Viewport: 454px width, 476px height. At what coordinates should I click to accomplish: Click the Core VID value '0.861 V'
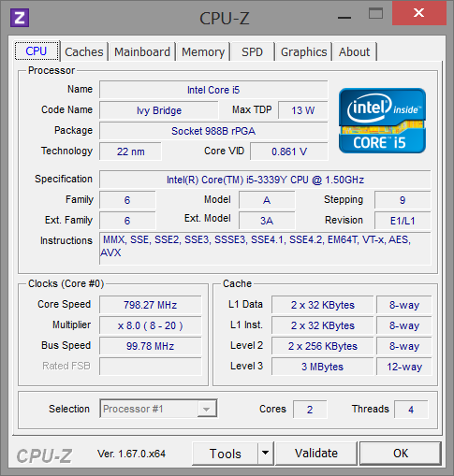(x=289, y=151)
